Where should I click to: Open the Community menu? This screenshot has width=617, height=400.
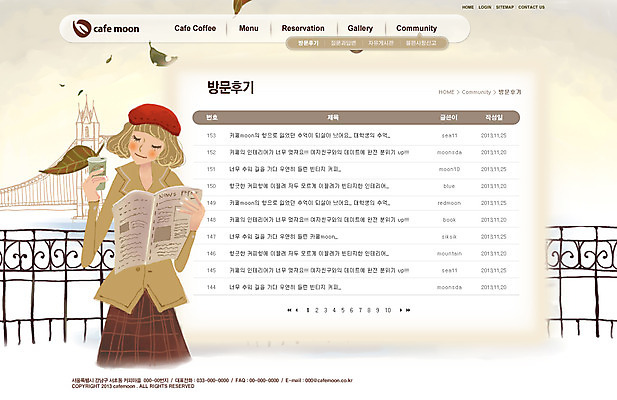(417, 28)
